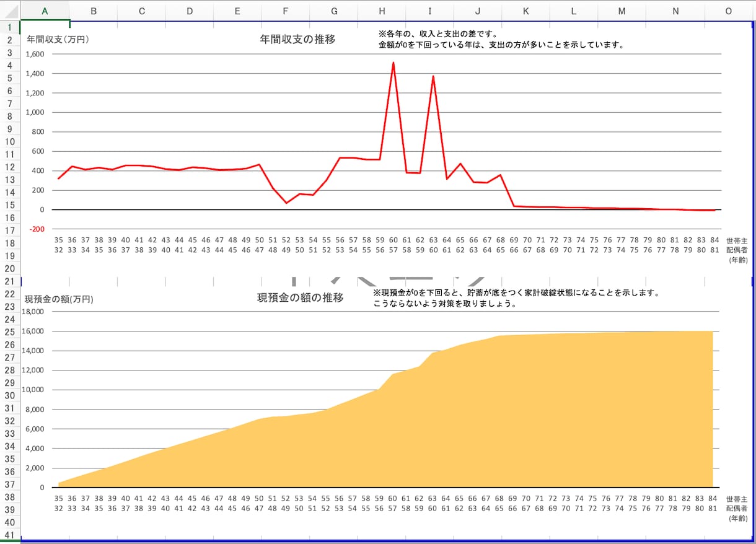This screenshot has height=544, width=756.
Task: Click the 10,000 value on lower chart axis
Action: click(34, 390)
